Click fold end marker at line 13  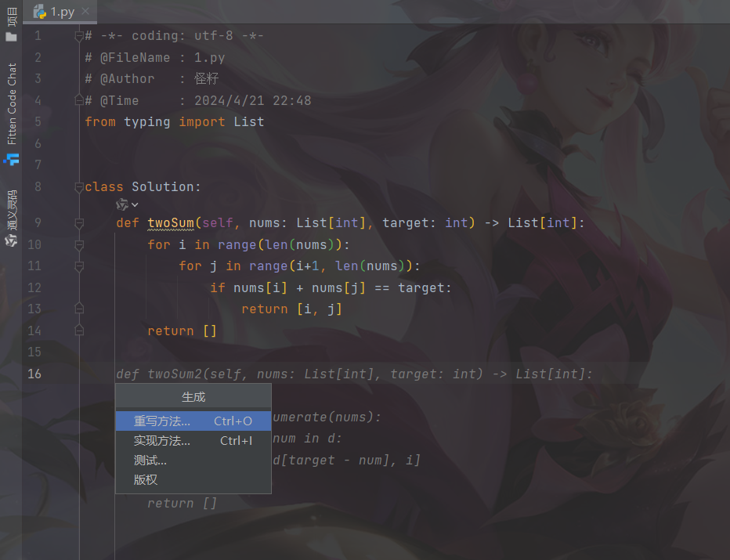tap(78, 308)
